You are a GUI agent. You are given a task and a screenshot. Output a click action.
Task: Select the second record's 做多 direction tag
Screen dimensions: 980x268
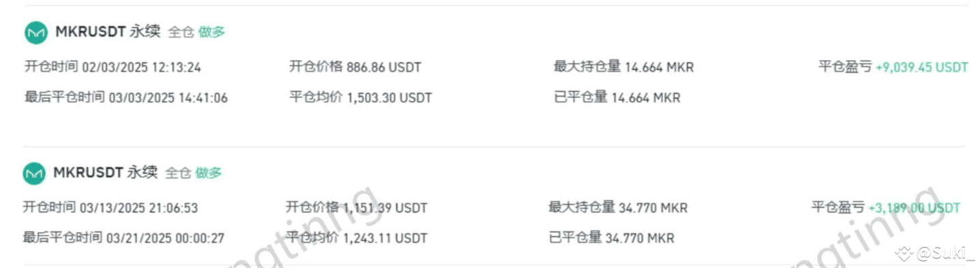(x=209, y=173)
